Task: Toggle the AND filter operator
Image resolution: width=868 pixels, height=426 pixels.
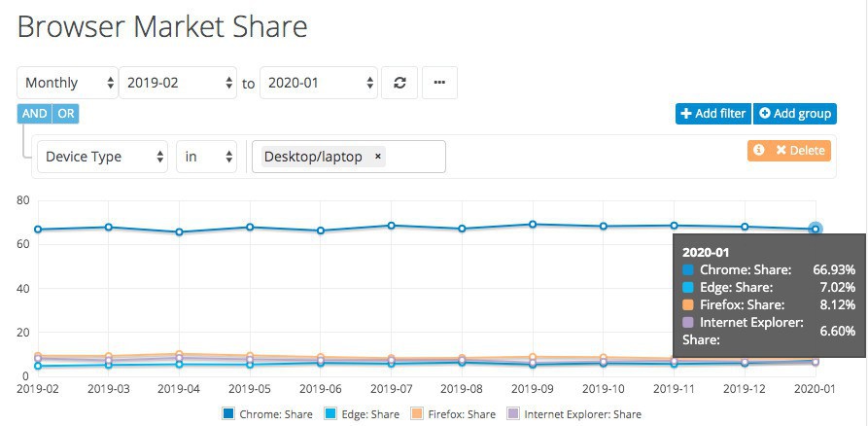Action: (34, 114)
